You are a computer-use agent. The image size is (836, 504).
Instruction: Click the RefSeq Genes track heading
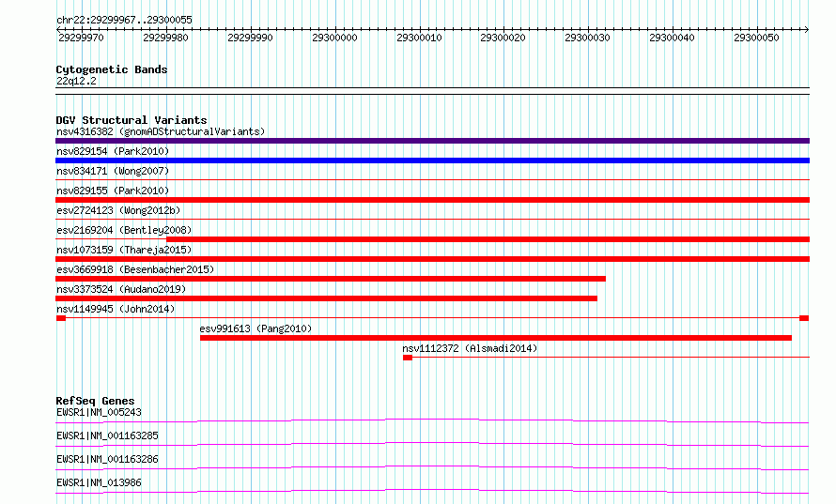point(95,401)
